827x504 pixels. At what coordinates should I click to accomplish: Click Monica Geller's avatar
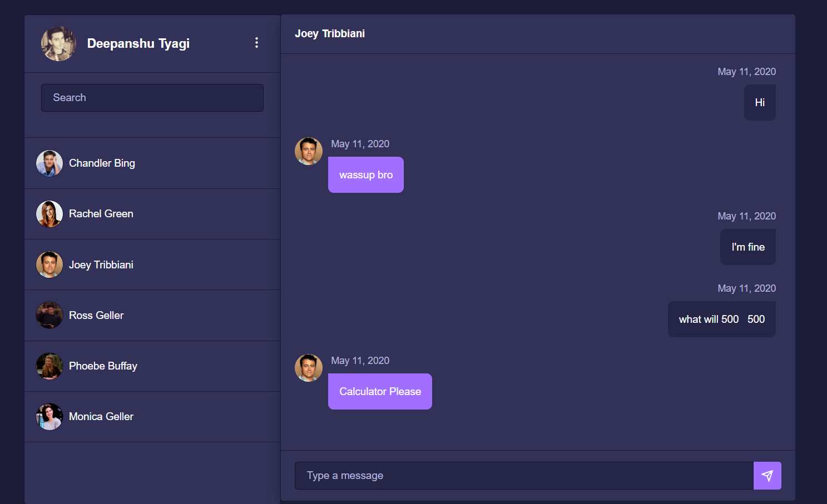click(49, 416)
